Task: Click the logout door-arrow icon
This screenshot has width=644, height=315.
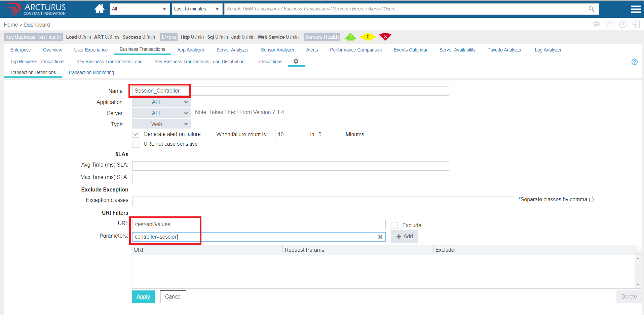Action: [636, 24]
